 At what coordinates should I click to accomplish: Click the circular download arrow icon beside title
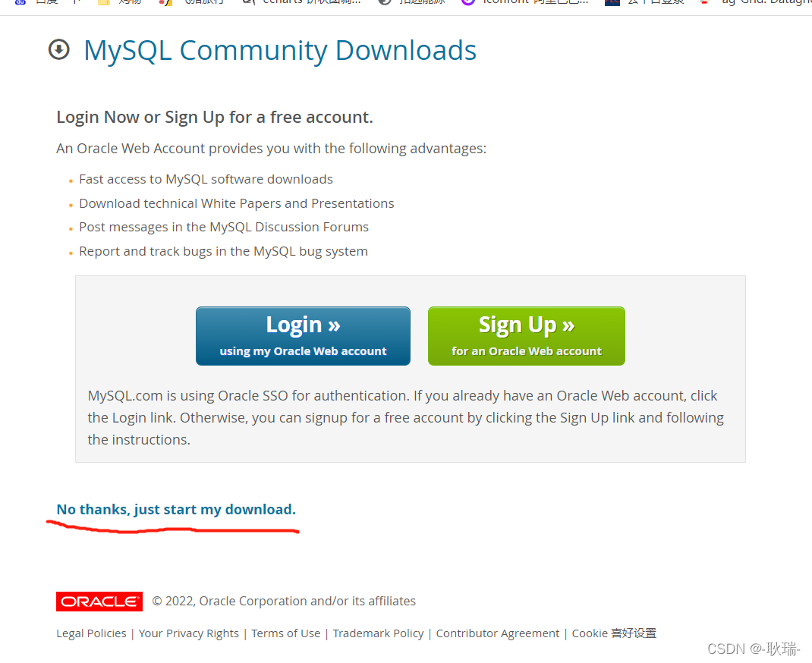(59, 49)
